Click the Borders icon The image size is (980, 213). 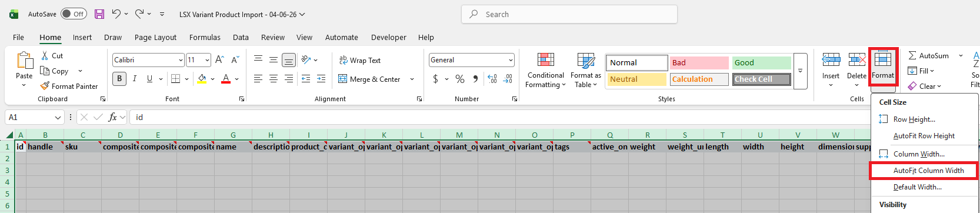point(175,79)
